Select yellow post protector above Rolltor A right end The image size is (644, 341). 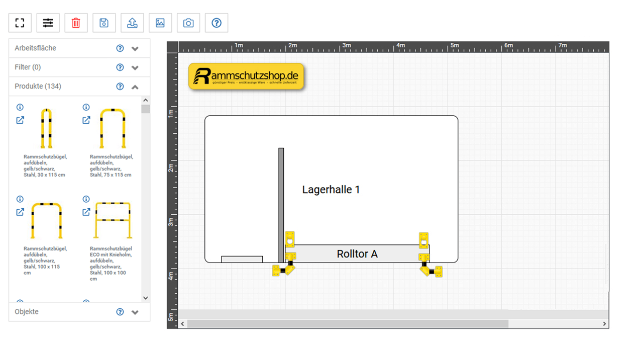[x=424, y=240]
